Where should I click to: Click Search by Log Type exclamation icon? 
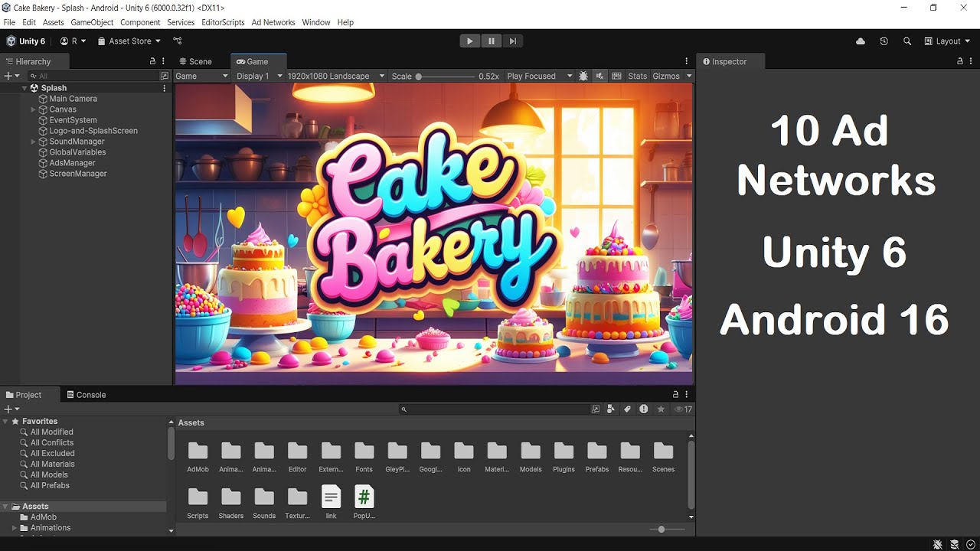(644, 409)
